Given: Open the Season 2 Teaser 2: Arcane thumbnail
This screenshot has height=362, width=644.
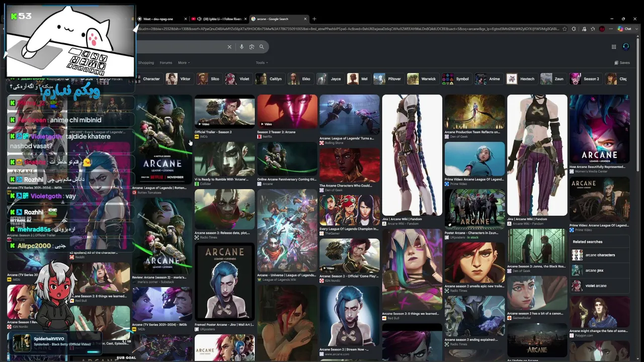Looking at the screenshot, I should click(x=287, y=112).
